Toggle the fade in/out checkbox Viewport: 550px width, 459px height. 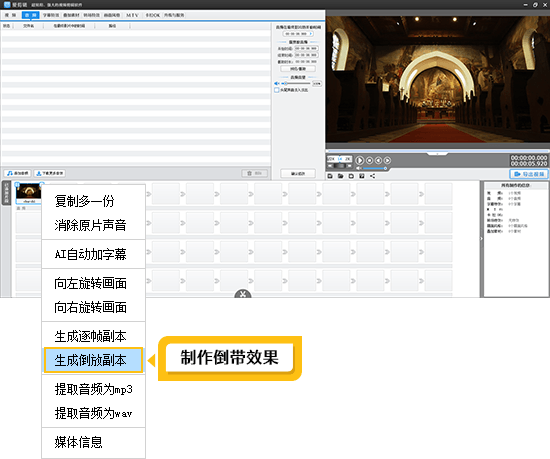point(276,90)
